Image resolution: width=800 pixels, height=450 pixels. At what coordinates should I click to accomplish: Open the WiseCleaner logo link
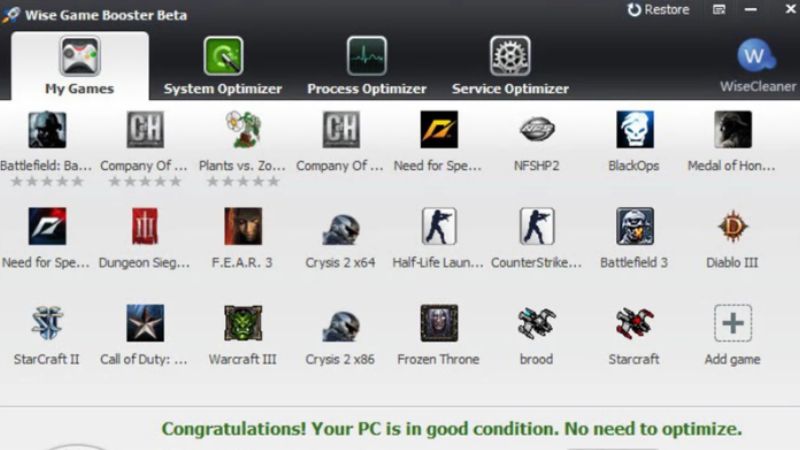758,65
